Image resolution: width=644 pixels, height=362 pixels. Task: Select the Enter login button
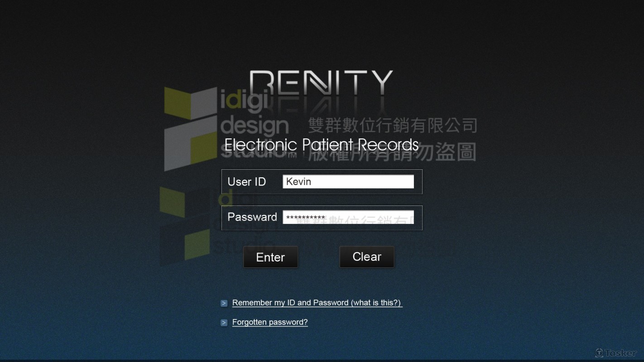pos(270,257)
